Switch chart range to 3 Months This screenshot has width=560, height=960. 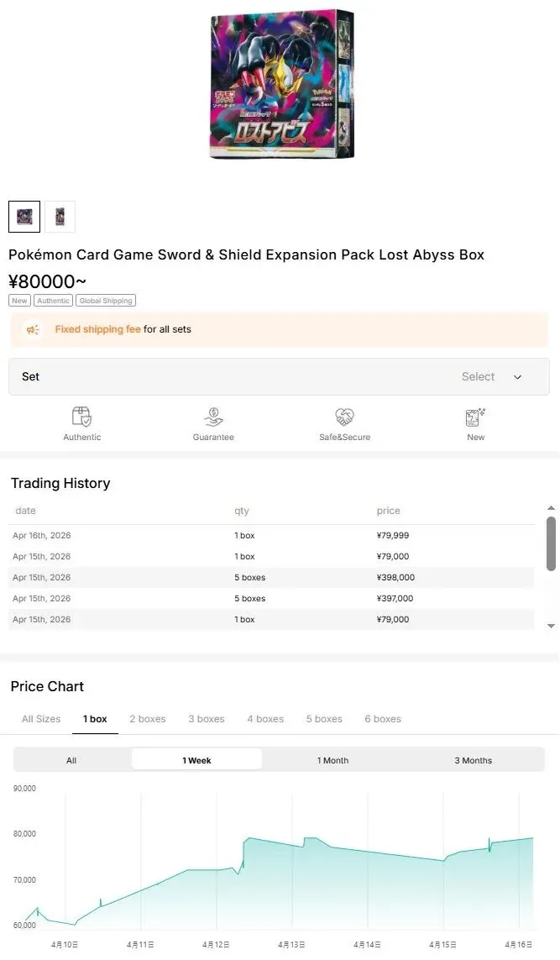click(473, 760)
